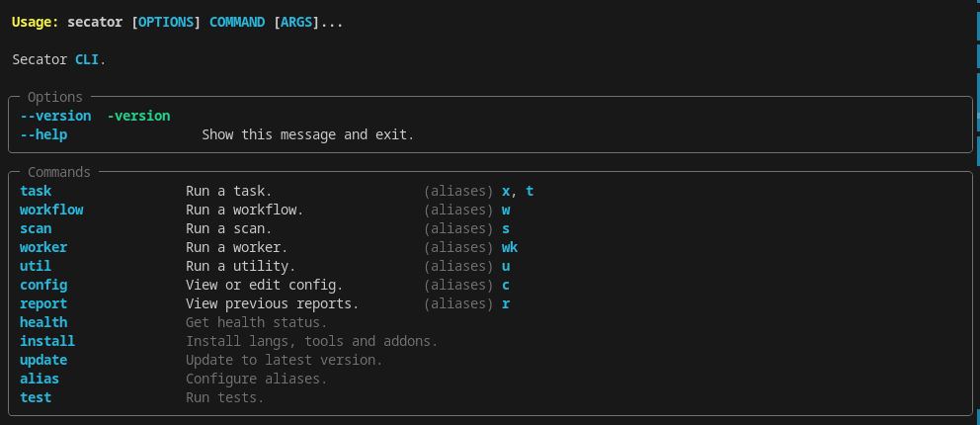980x425 pixels.
Task: Click the 'update' command name
Action: tap(43, 360)
